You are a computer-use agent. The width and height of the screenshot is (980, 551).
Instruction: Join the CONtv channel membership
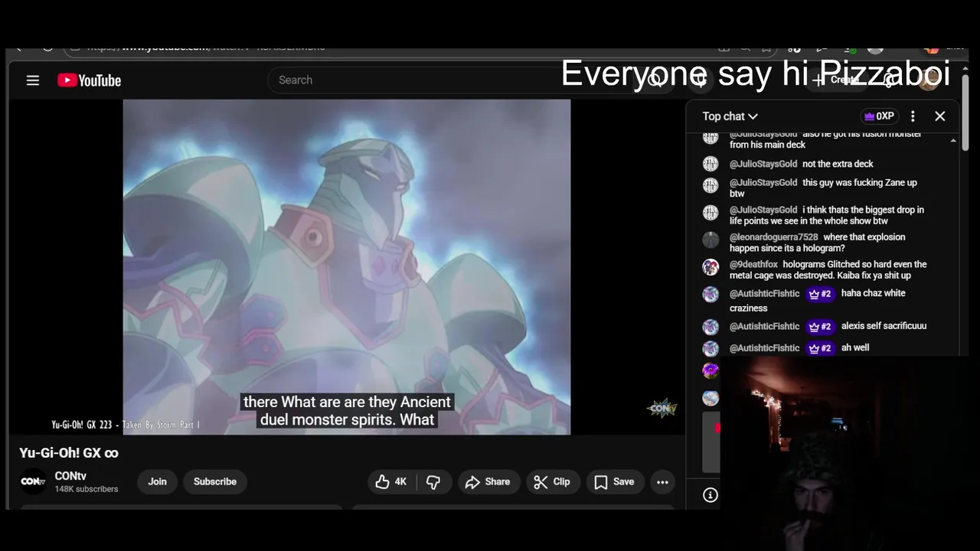pos(157,481)
